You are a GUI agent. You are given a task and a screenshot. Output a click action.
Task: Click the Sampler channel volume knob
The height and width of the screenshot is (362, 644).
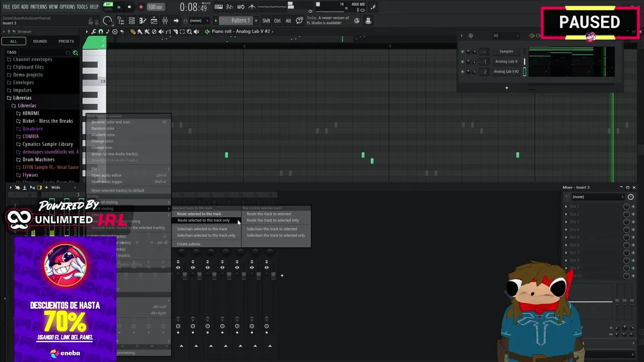pos(474,51)
